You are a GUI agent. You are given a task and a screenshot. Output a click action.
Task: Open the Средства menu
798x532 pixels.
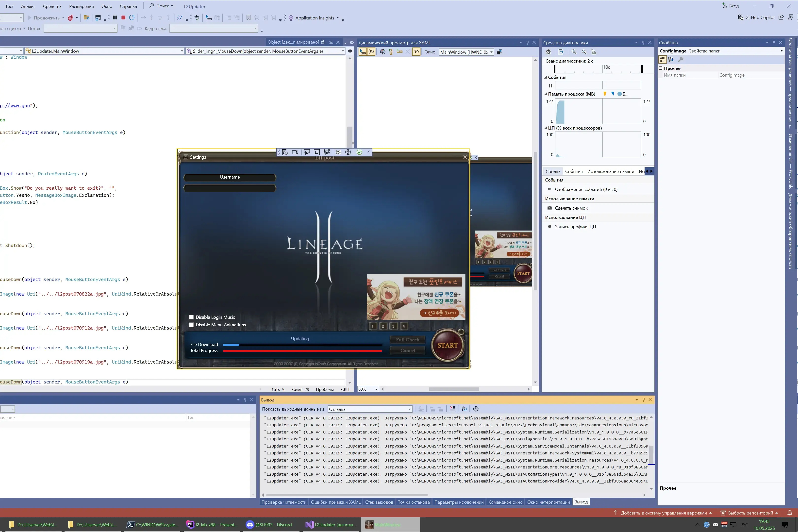[52, 6]
